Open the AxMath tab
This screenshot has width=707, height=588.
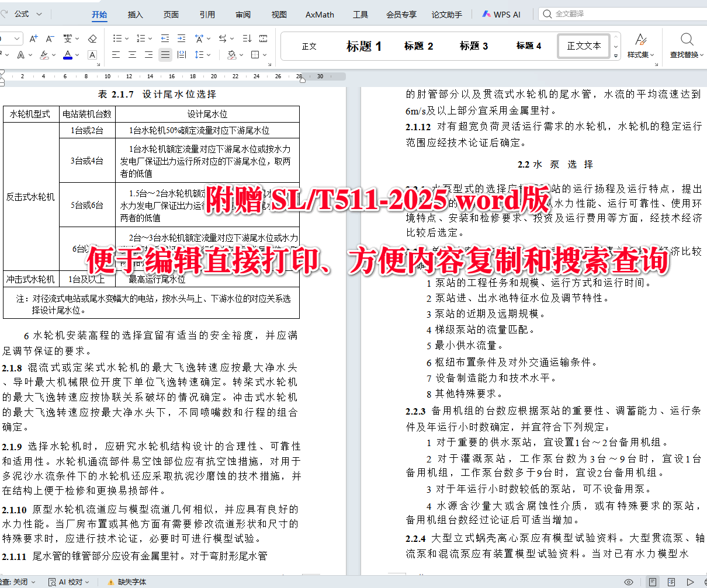pos(320,15)
